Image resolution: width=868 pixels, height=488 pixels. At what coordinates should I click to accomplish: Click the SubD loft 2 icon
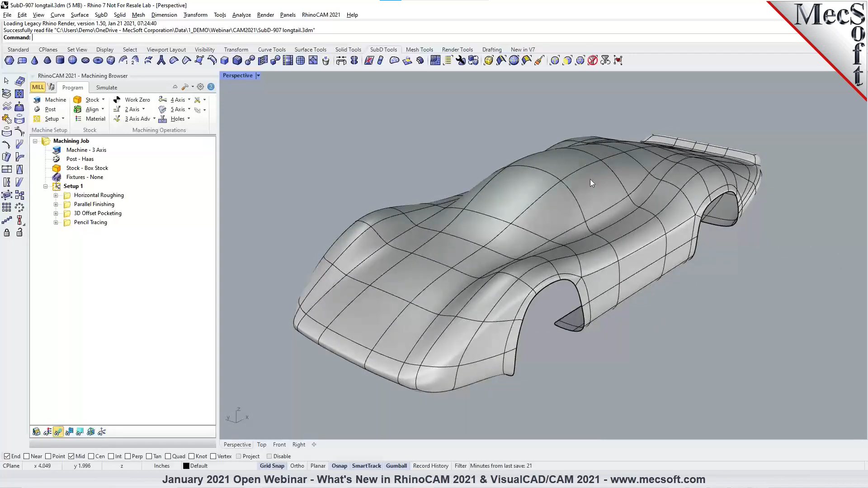pos(136,61)
